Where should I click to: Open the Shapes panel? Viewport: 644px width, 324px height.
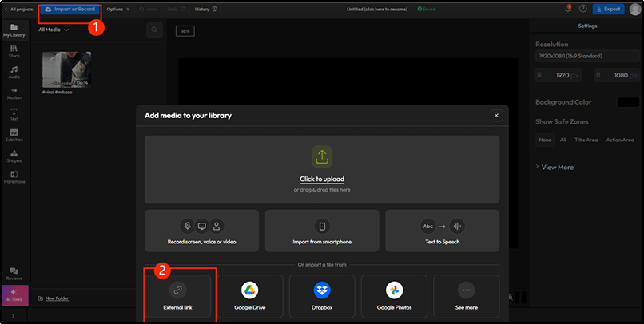(14, 156)
